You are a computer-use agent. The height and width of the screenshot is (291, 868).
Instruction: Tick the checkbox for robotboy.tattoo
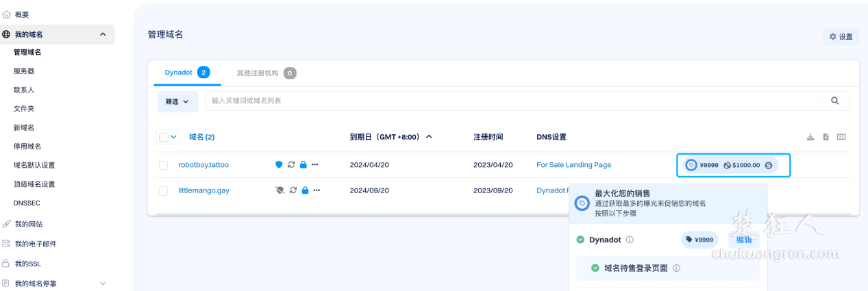click(x=163, y=165)
